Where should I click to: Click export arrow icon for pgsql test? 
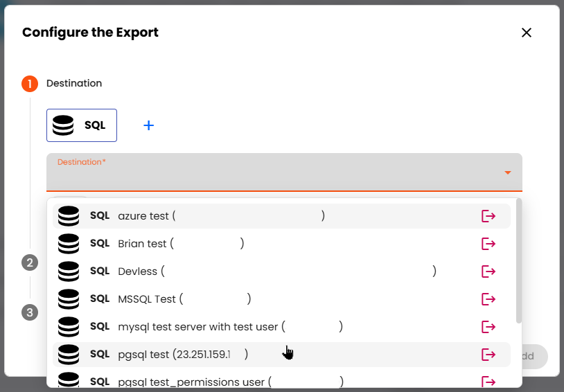coord(488,355)
